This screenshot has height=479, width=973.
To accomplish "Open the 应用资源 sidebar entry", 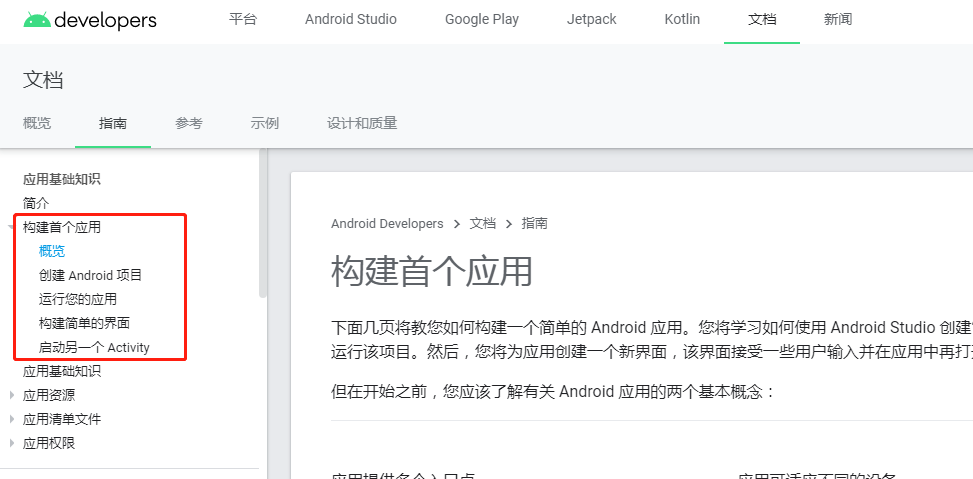I will 49,395.
